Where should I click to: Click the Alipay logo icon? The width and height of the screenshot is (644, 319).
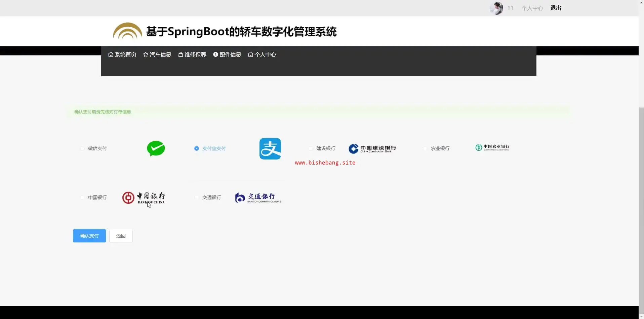(270, 149)
